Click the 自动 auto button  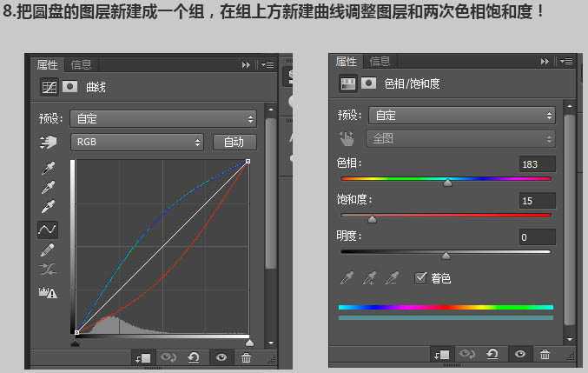[x=234, y=142]
